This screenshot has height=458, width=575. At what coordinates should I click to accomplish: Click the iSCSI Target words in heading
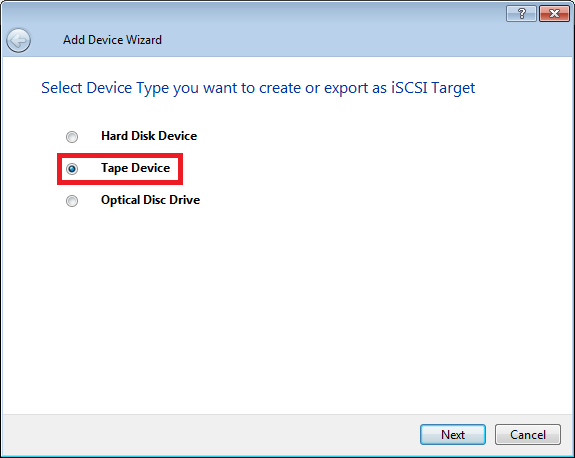(433, 88)
